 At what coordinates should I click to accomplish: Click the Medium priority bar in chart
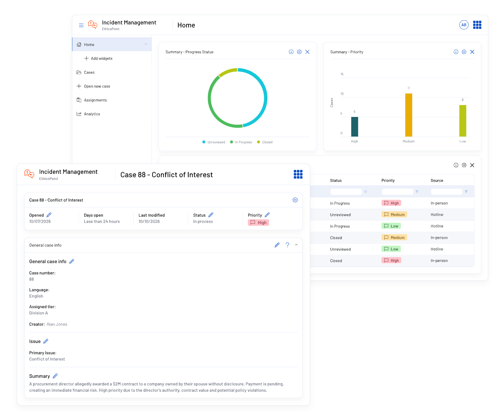click(x=408, y=115)
